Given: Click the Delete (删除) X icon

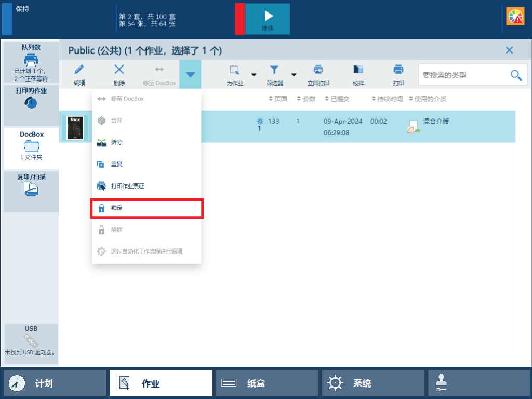Looking at the screenshot, I should point(119,70).
